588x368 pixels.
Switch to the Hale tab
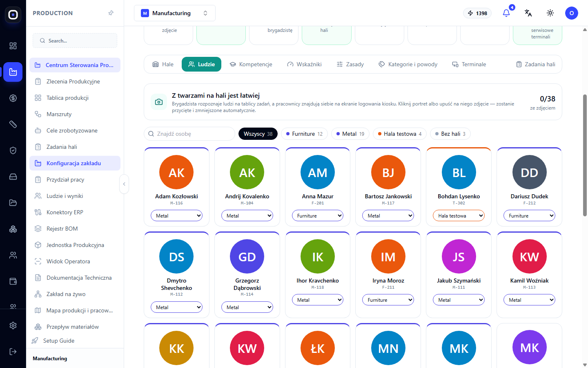163,64
